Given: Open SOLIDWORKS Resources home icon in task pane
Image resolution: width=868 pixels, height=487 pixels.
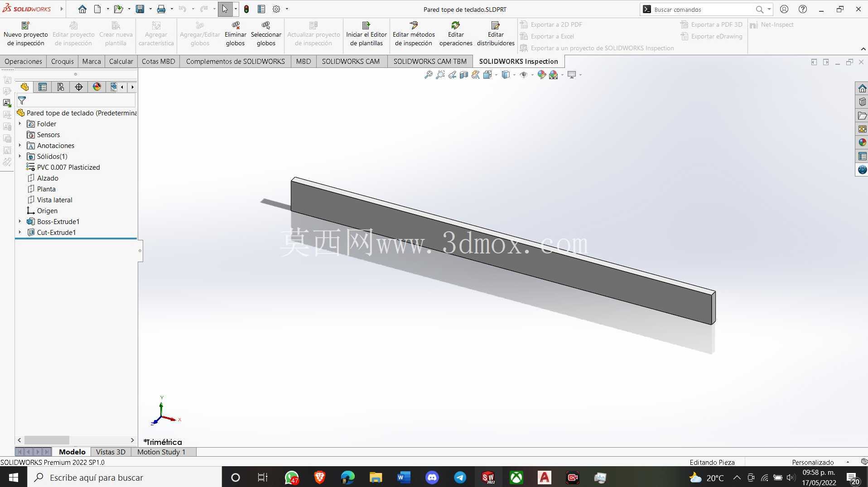Looking at the screenshot, I should 862,88.
